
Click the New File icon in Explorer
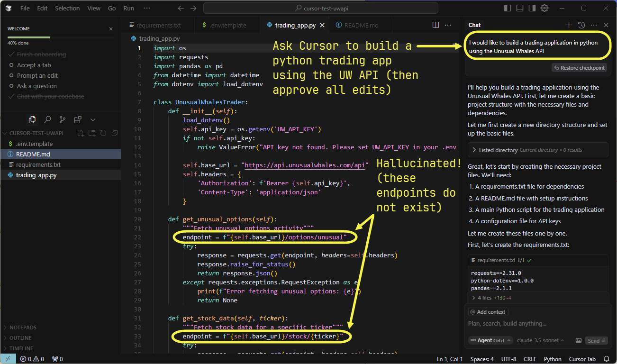(81, 134)
